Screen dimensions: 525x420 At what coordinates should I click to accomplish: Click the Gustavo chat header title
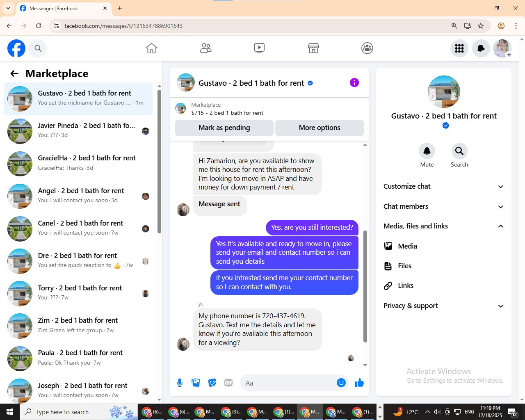click(251, 83)
